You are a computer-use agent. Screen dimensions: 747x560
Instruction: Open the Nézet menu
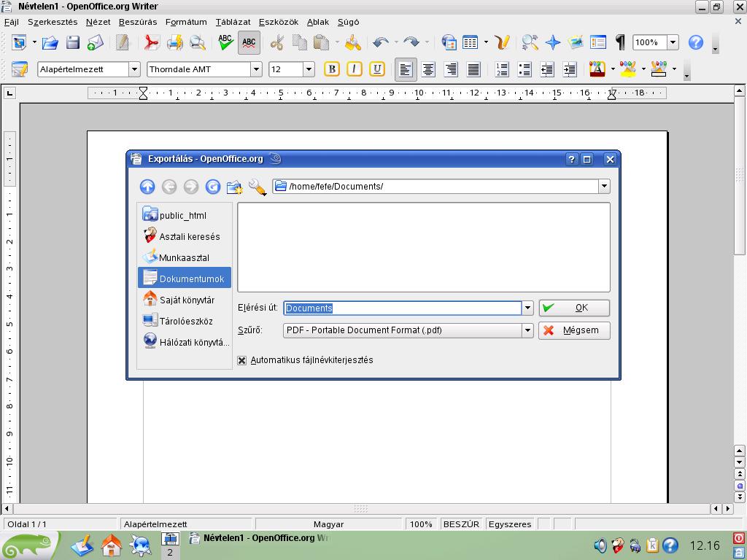[98, 22]
